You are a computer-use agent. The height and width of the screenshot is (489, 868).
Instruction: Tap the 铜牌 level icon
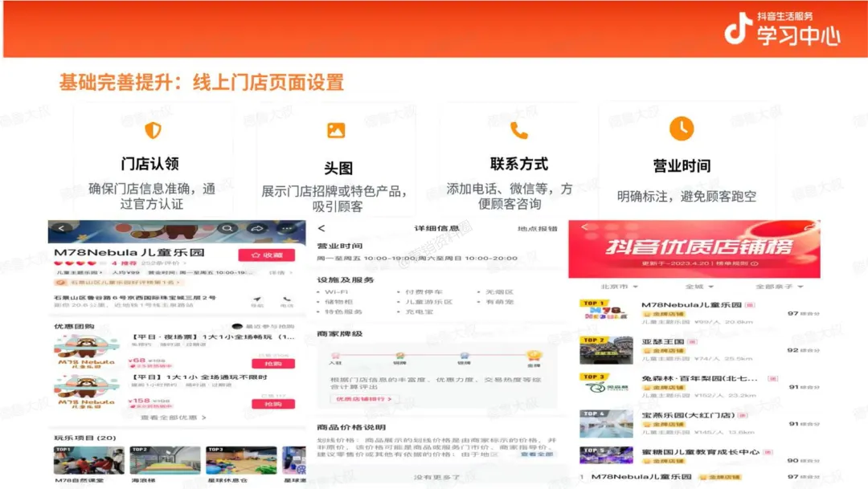[x=399, y=357]
